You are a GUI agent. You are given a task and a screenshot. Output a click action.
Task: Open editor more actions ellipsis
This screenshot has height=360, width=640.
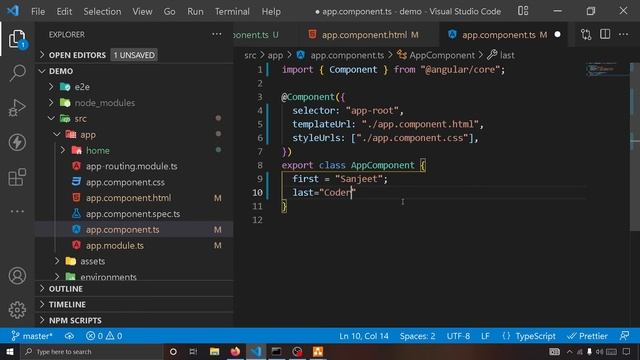623,35
